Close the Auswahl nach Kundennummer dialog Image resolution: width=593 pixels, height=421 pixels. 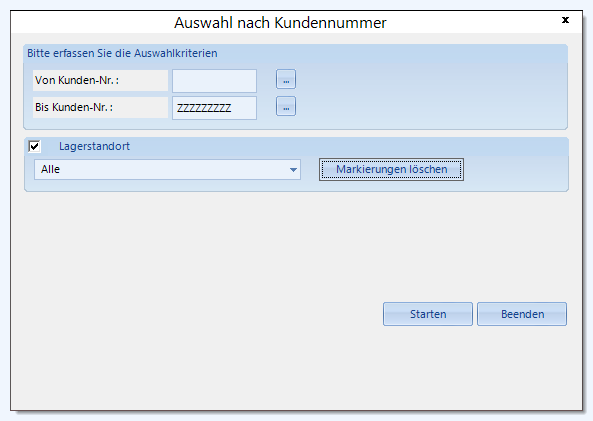(x=565, y=20)
